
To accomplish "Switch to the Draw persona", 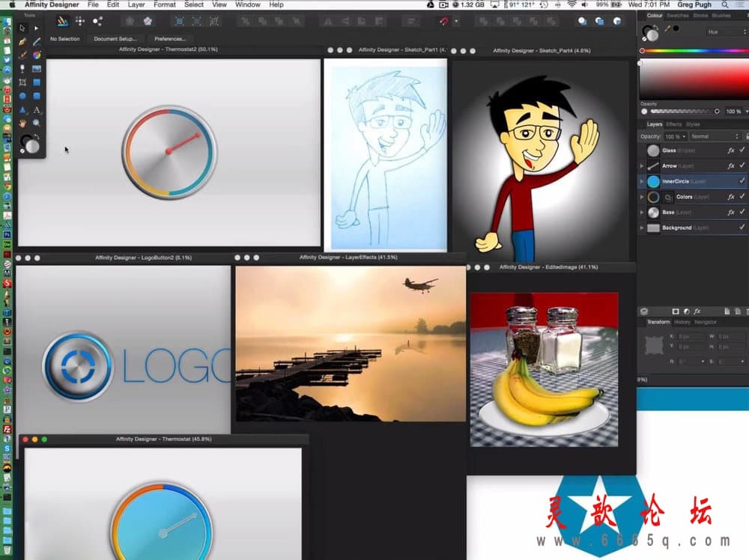I will pyautogui.click(x=62, y=21).
